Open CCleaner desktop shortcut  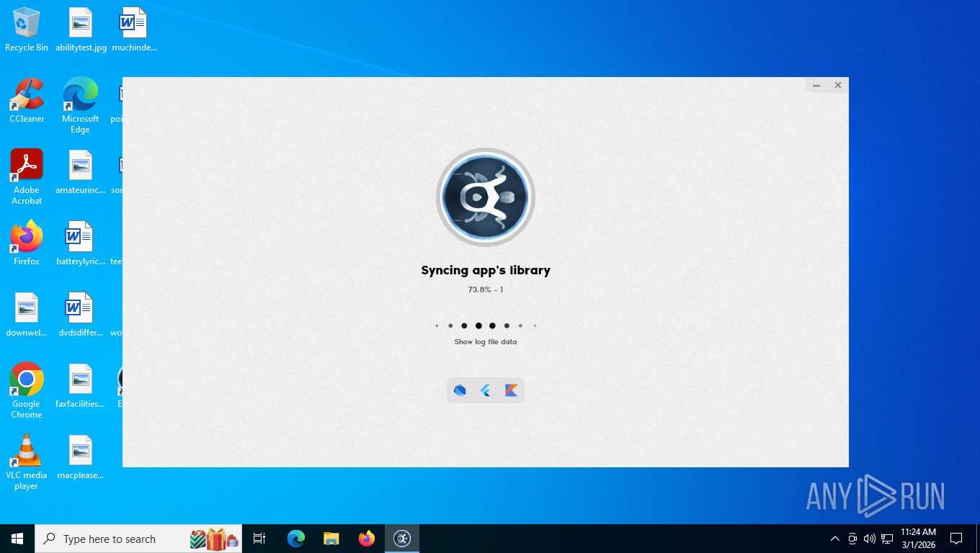27,101
